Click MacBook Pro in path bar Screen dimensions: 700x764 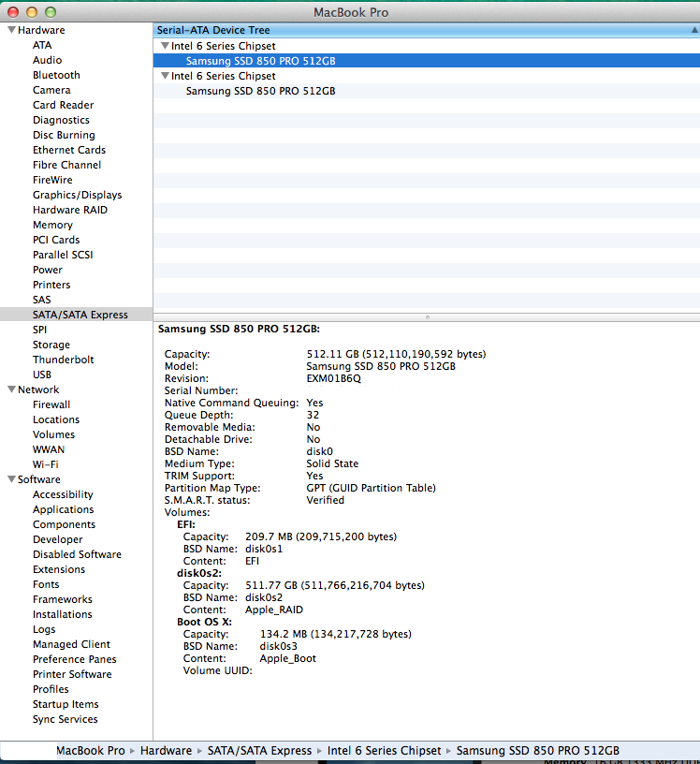tap(91, 750)
